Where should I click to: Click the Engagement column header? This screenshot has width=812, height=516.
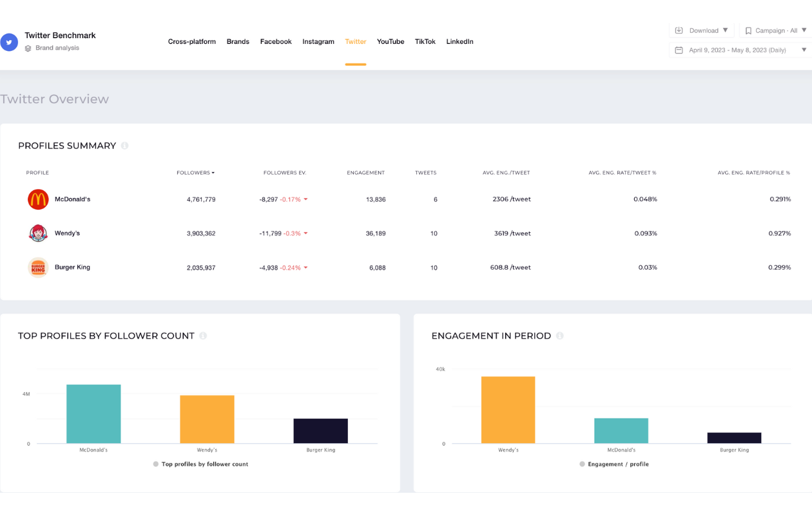[365, 173]
